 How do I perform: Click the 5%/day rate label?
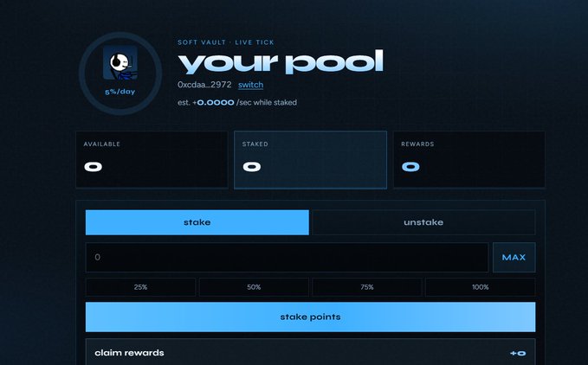[x=120, y=92]
